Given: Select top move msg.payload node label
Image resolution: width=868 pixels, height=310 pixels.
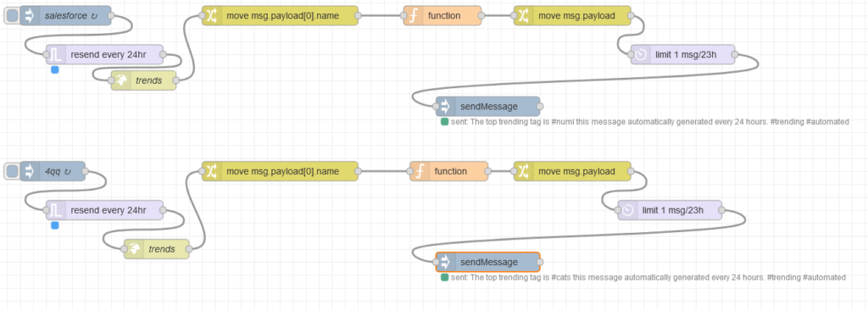Looking at the screenshot, I should click(576, 16).
